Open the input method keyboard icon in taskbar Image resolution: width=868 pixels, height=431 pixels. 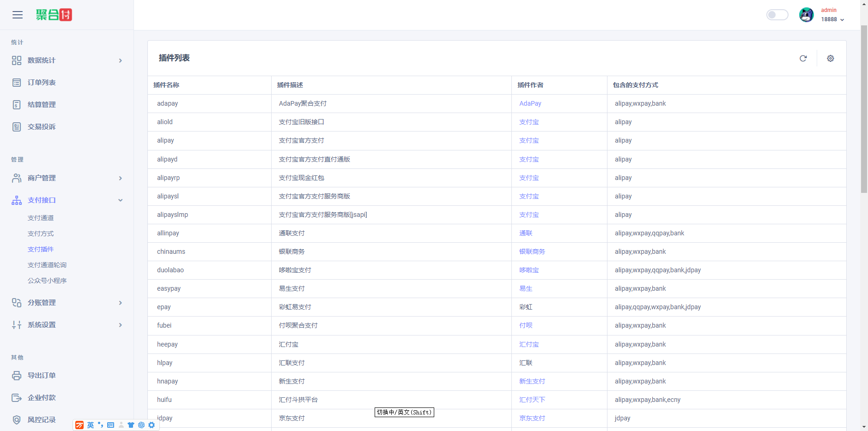pos(110,425)
